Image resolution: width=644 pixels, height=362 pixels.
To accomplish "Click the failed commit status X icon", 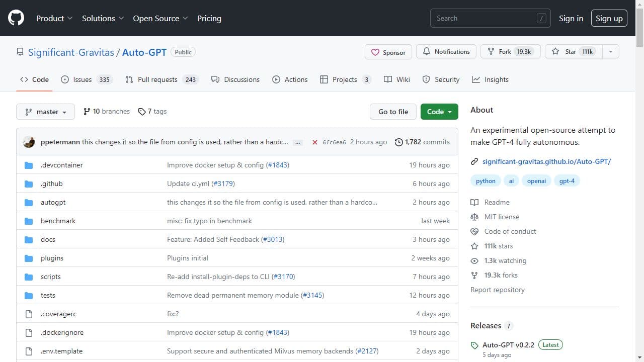I will [x=314, y=142].
